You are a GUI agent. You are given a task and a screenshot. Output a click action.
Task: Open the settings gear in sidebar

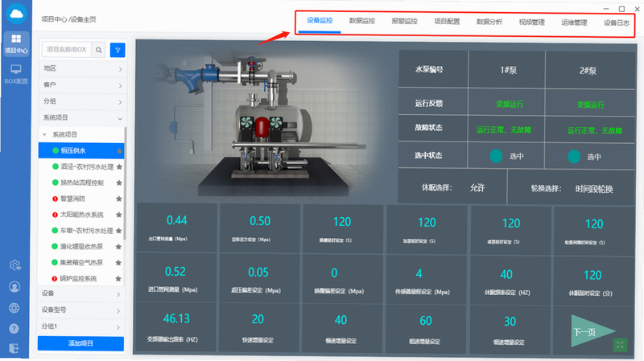coord(14,265)
